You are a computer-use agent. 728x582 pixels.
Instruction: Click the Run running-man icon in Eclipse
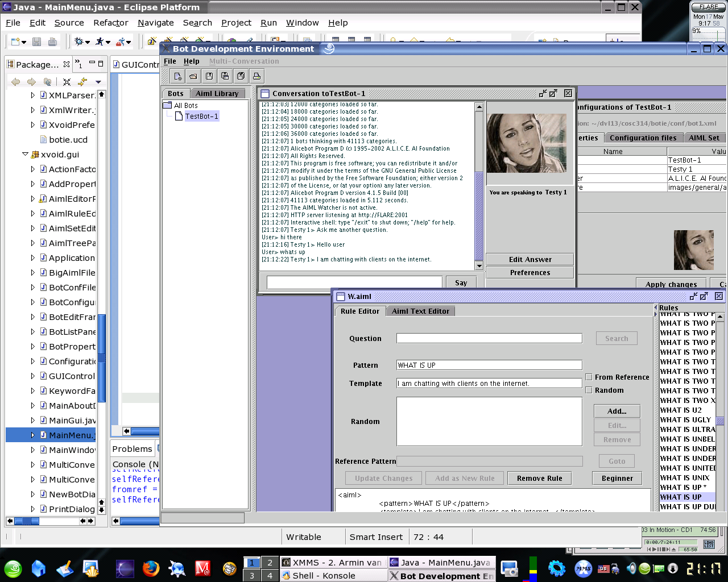pos(100,41)
